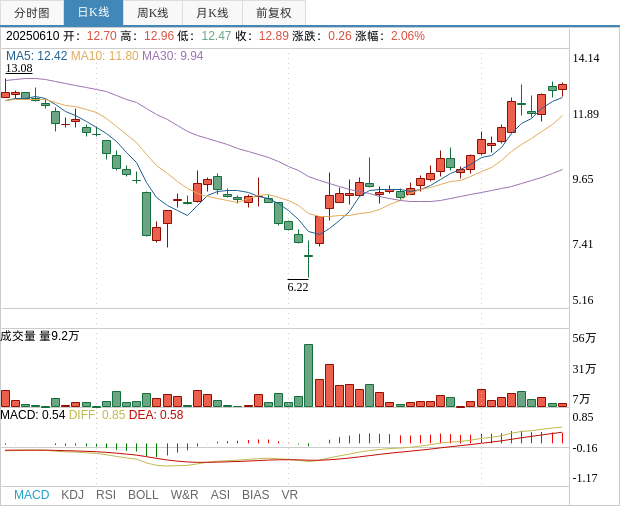Screen dimensions: 620x506
Task: Select the 日K线 tab
Action: coord(93,13)
